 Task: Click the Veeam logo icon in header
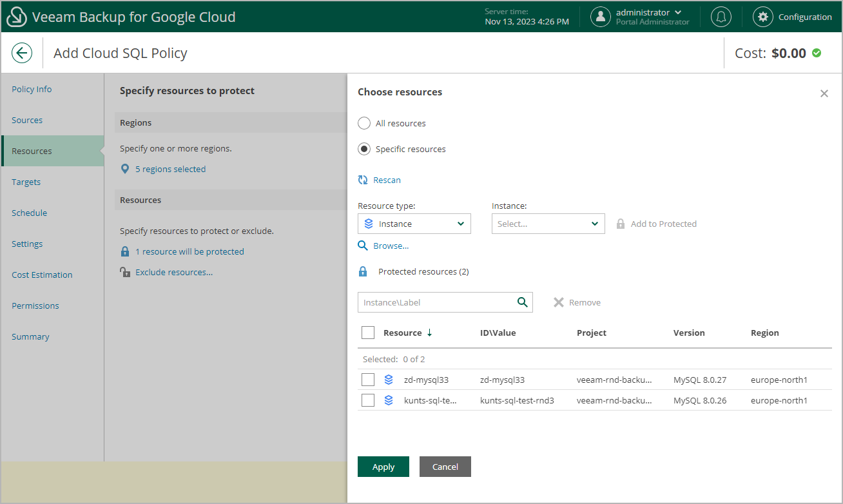16,17
